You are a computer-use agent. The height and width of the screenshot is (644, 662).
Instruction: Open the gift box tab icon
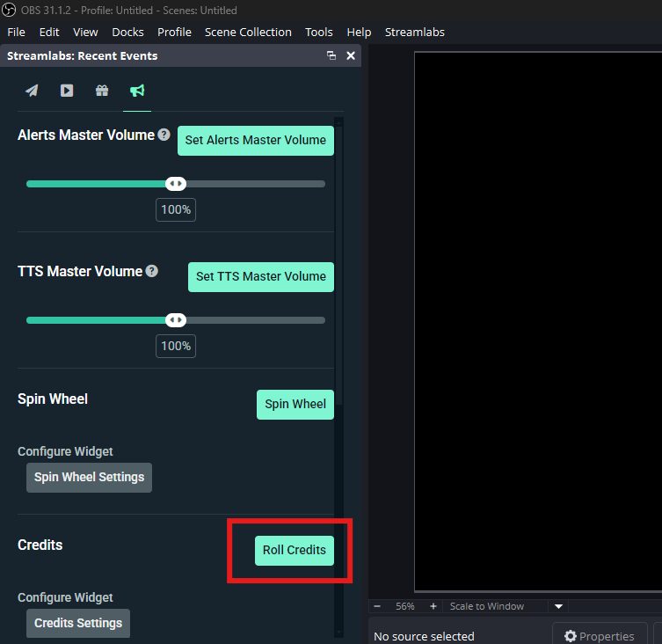[102, 91]
